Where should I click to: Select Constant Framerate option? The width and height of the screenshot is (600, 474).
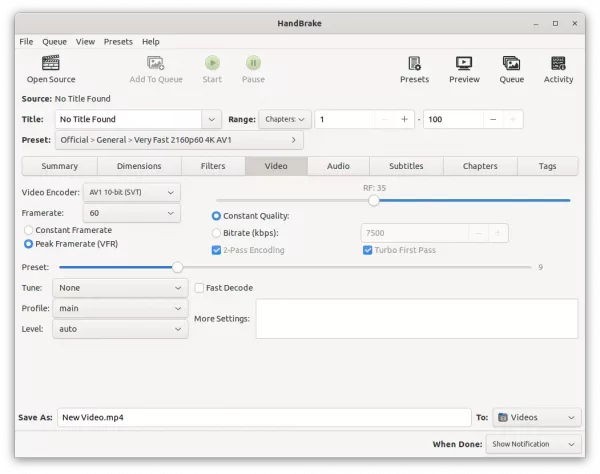coord(28,230)
